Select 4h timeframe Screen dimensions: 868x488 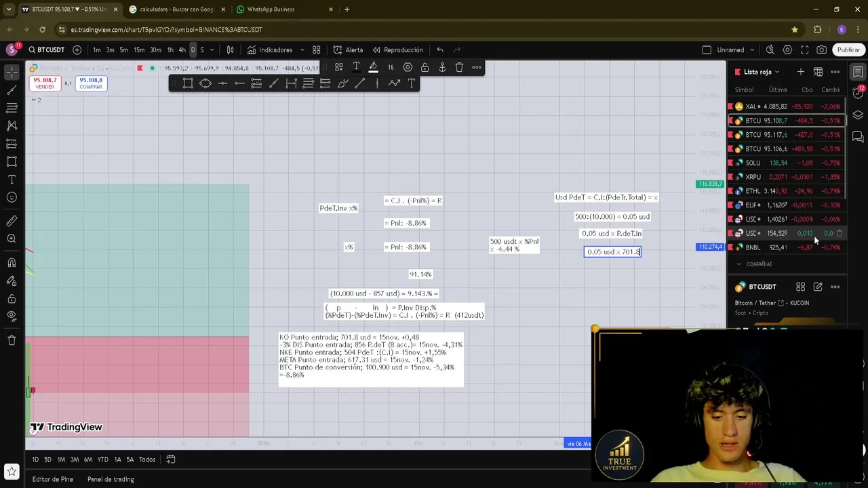pyautogui.click(x=182, y=49)
